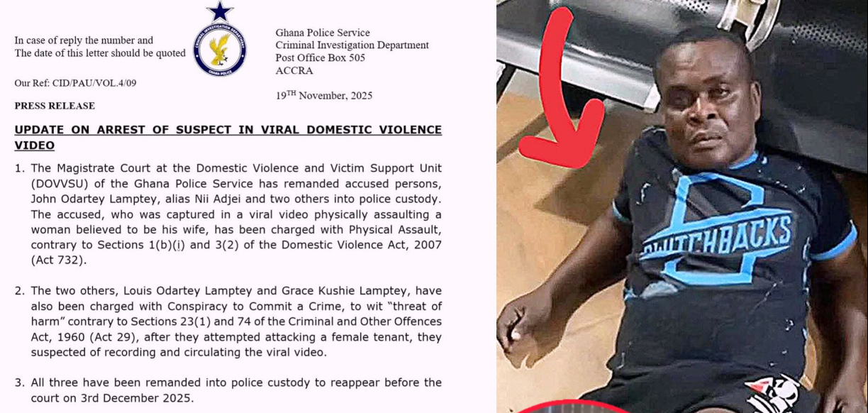This screenshot has height=413, width=868.
Task: Click the Switchbacks logo on the shirt
Action: click(x=716, y=231)
